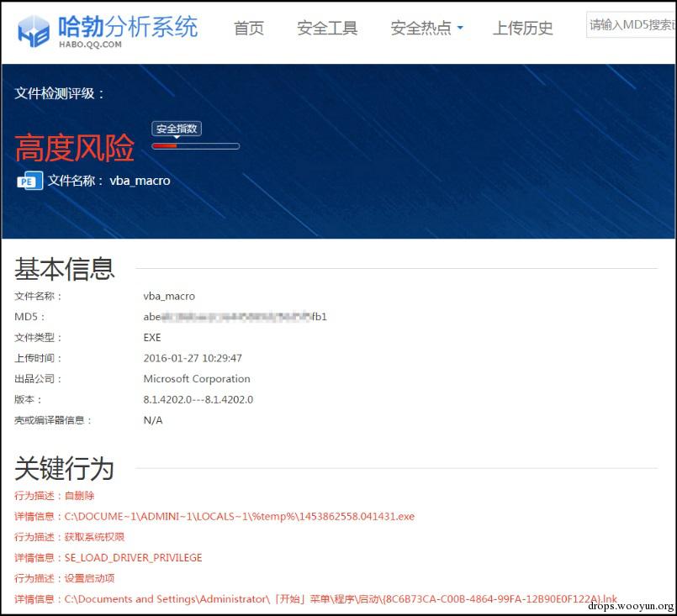Viewport: 677px width, 616px height.
Task: Click the 关键行为 section heading
Action: coord(65,468)
